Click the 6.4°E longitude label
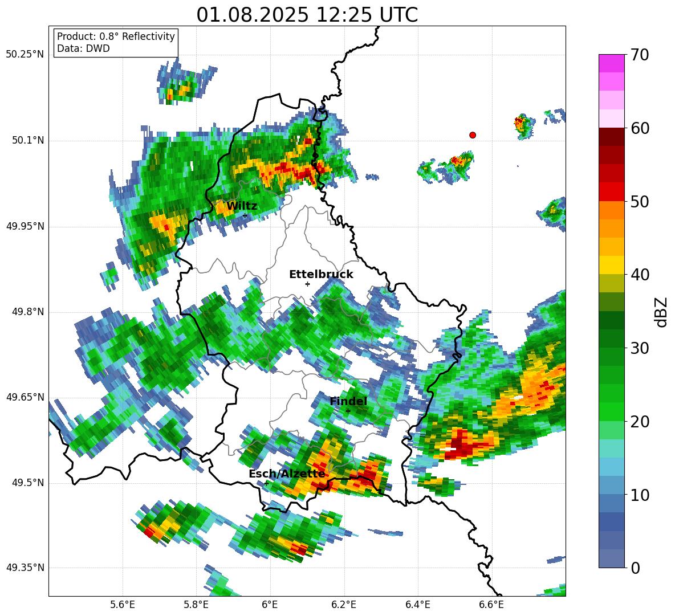675x616 pixels. [x=417, y=605]
